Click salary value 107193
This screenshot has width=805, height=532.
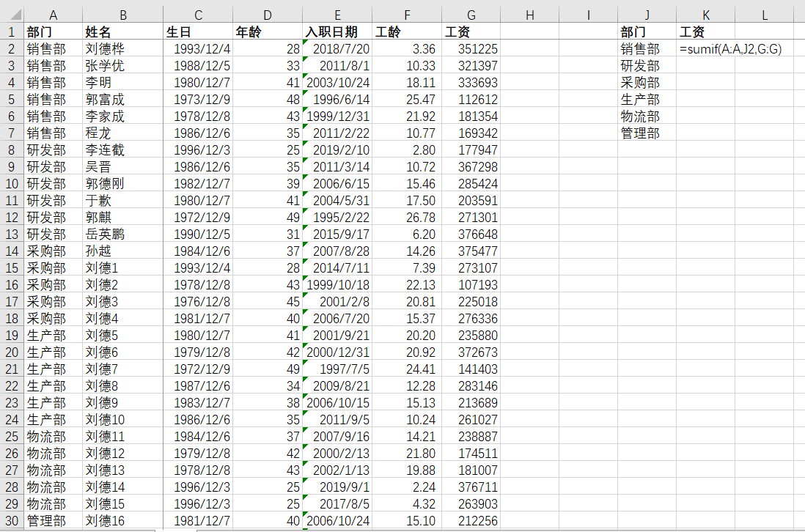point(477,285)
